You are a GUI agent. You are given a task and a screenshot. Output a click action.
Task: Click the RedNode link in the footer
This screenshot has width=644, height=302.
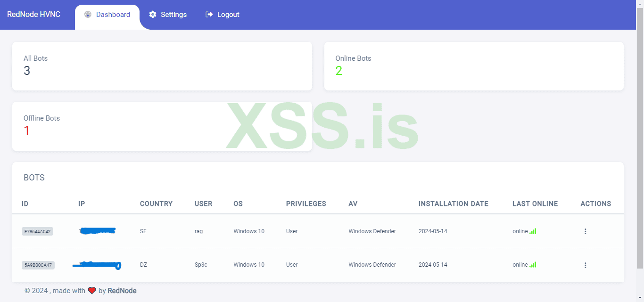(122, 290)
